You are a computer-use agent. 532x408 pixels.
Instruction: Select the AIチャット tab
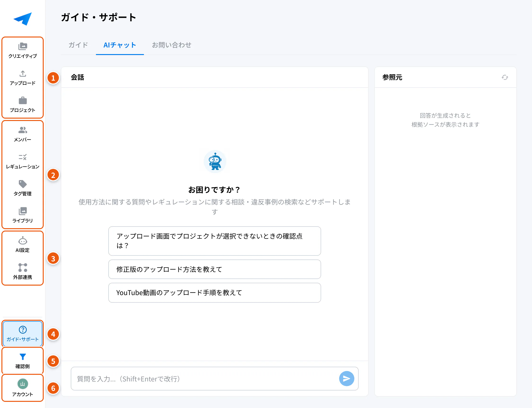click(120, 45)
